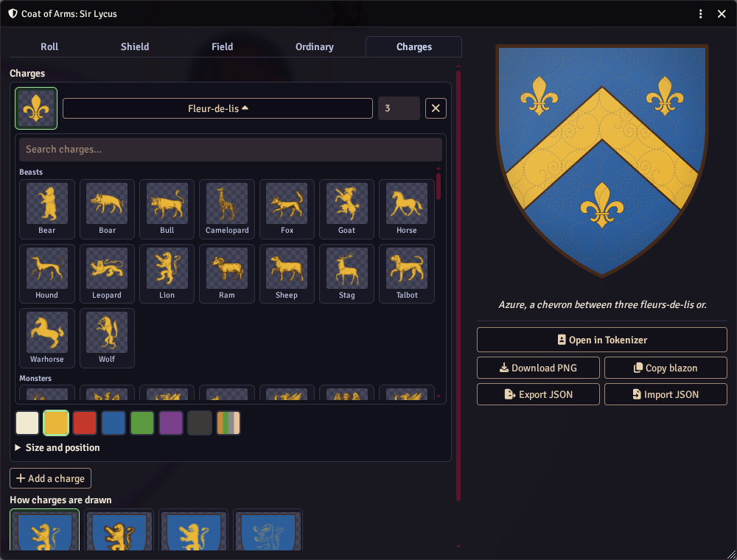Choose the Talbot charge

tap(407, 273)
